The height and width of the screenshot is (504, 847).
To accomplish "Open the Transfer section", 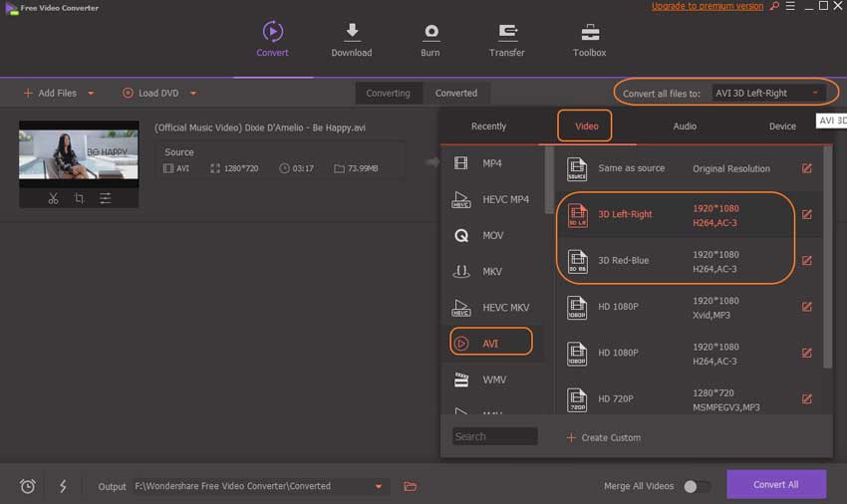I will point(506,41).
